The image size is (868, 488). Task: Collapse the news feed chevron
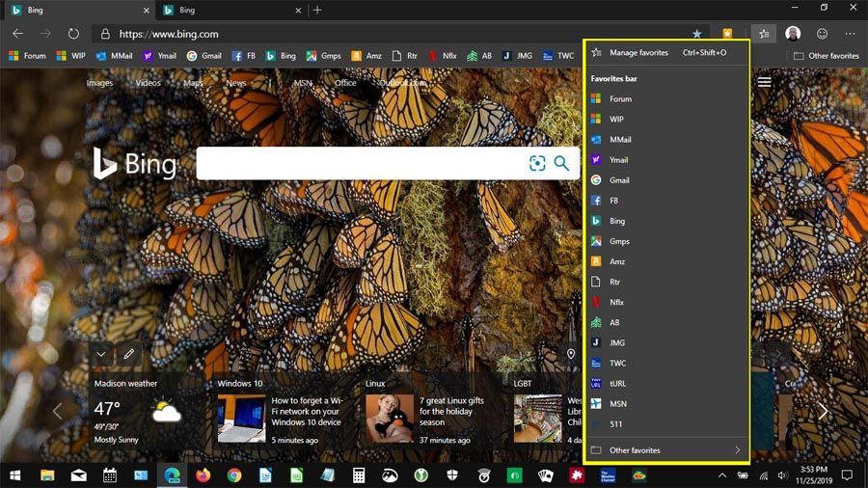(101, 354)
